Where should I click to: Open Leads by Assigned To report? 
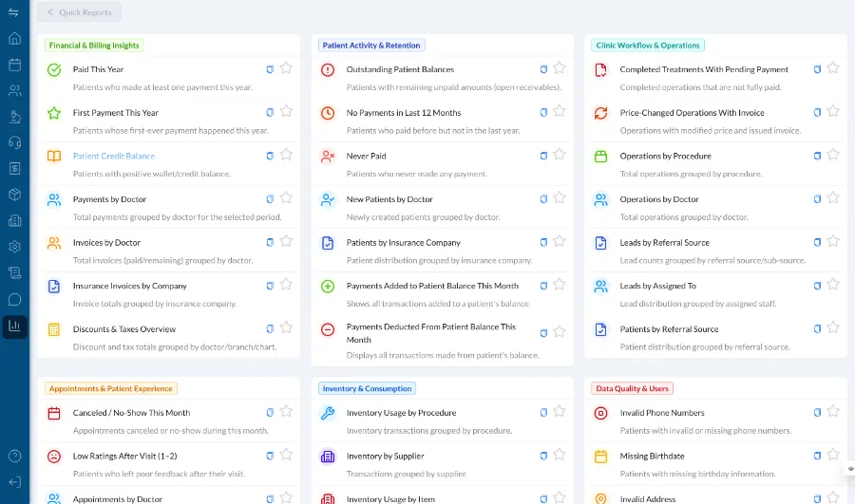[x=657, y=286]
